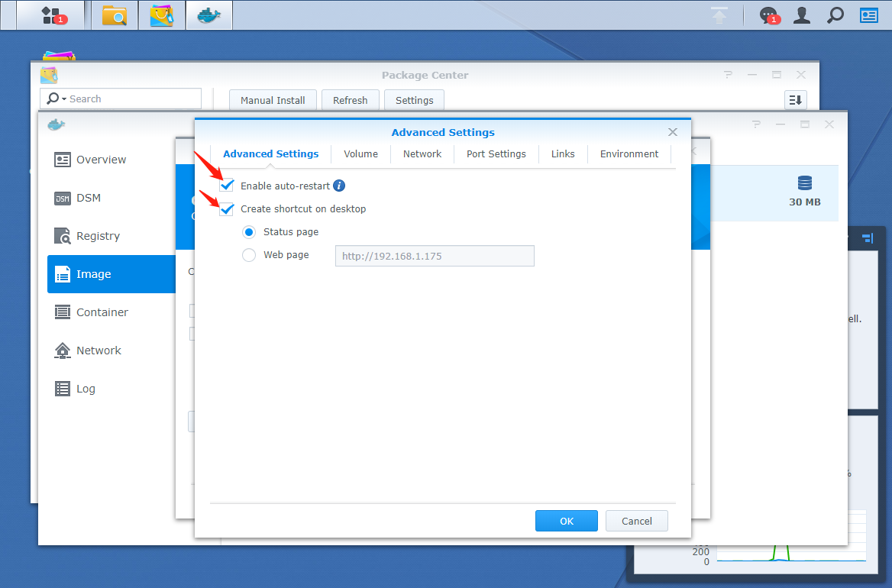Click Manual Install in Package Center

point(273,100)
